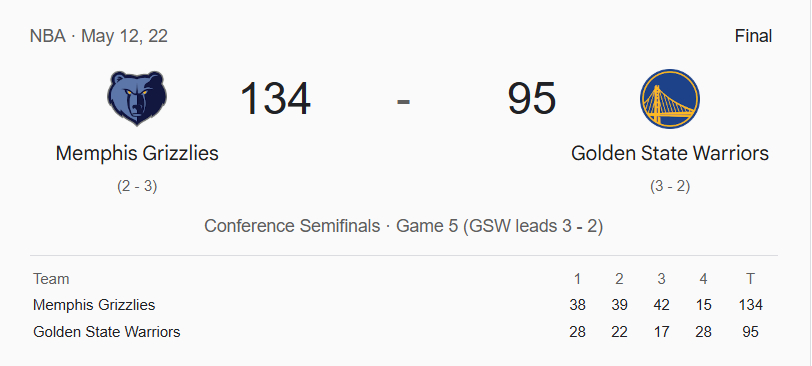This screenshot has height=366, width=812.
Task: Click the Conference Semifinals Game 5 text
Action: (403, 226)
